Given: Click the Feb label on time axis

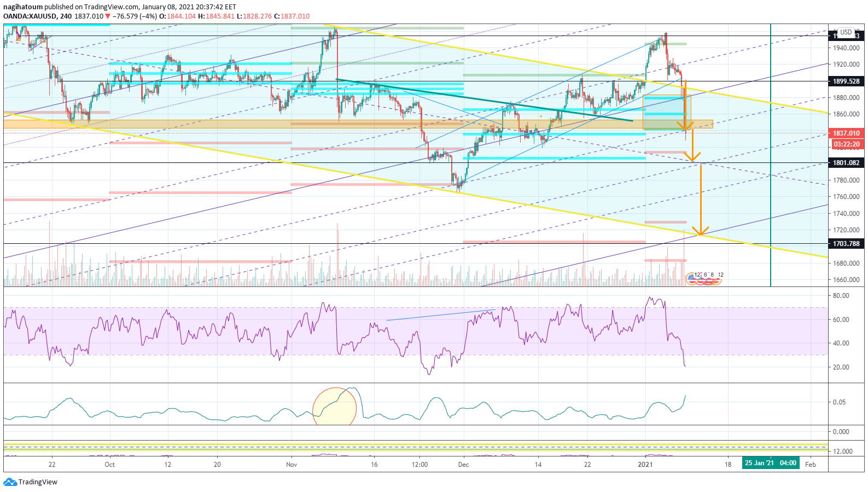Looking at the screenshot, I should click(811, 465).
